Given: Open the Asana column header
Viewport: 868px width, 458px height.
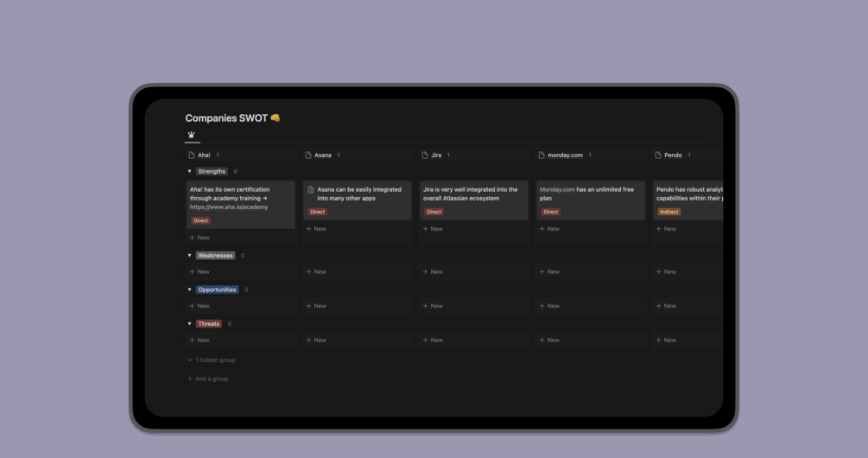Looking at the screenshot, I should (323, 155).
